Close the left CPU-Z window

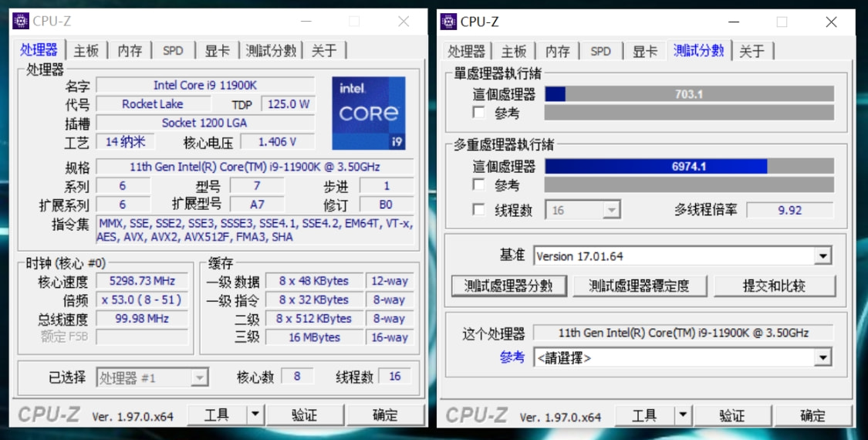click(404, 21)
